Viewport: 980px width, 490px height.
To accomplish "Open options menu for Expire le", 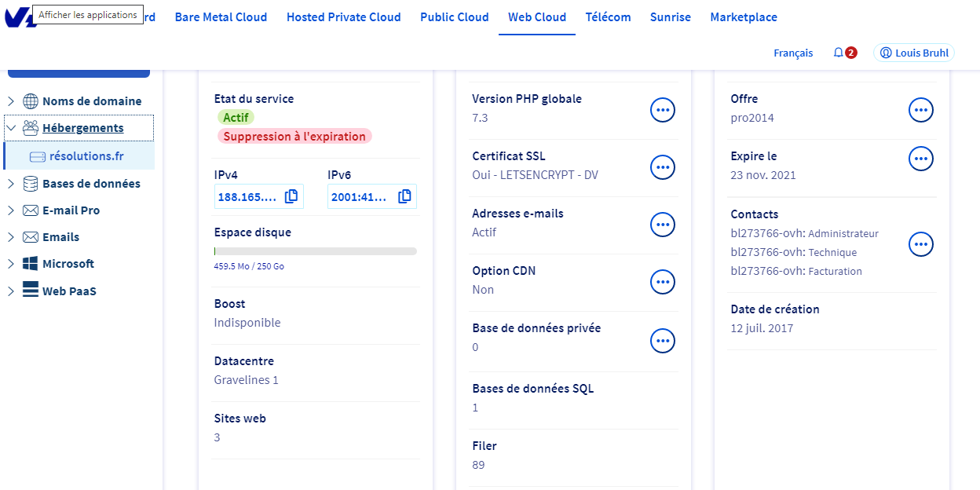I will (x=921, y=159).
